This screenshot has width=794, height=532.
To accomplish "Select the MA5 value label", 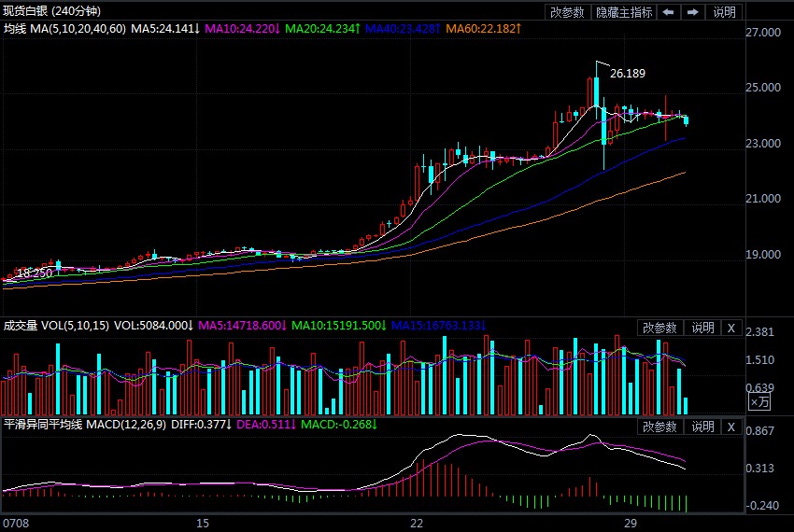I will click(165, 29).
